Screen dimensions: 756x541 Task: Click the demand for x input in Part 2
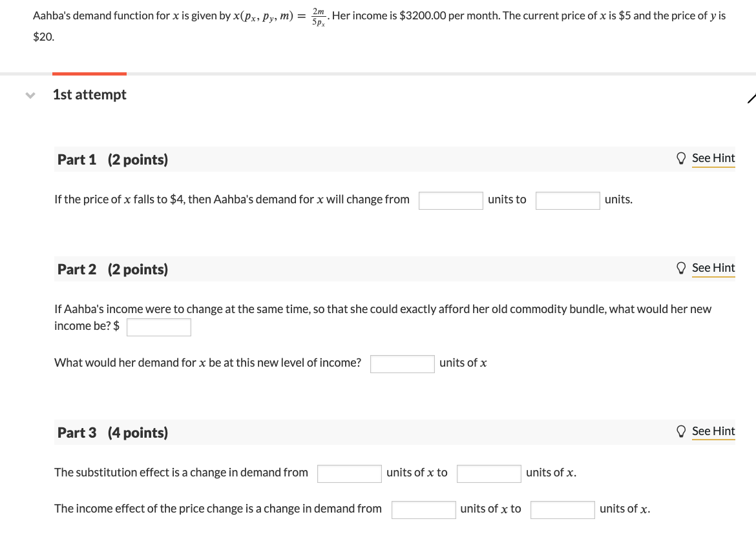pyautogui.click(x=402, y=363)
